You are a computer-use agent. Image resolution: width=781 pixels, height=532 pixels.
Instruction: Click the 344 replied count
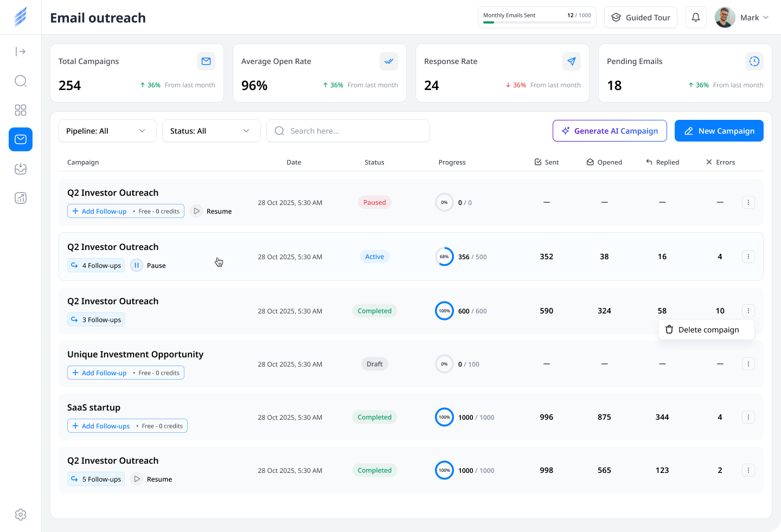[662, 417]
